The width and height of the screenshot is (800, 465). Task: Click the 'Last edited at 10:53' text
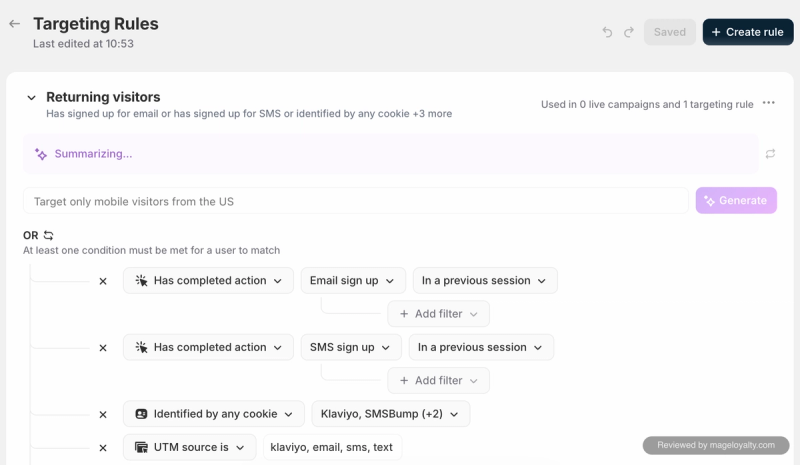(83, 44)
